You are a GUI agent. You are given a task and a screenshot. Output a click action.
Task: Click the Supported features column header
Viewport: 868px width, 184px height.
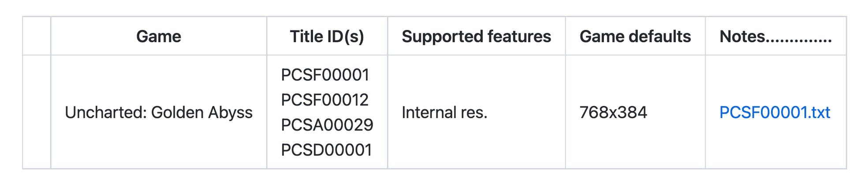[476, 37]
